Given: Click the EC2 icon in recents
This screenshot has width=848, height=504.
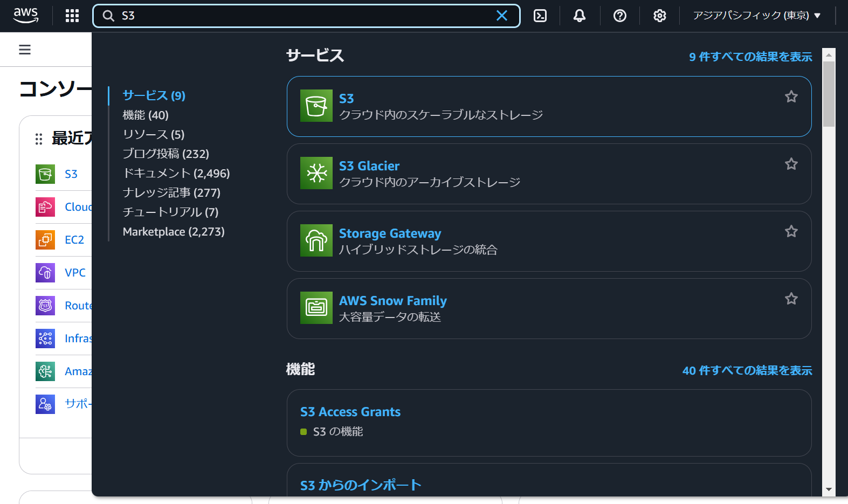Looking at the screenshot, I should 45,240.
